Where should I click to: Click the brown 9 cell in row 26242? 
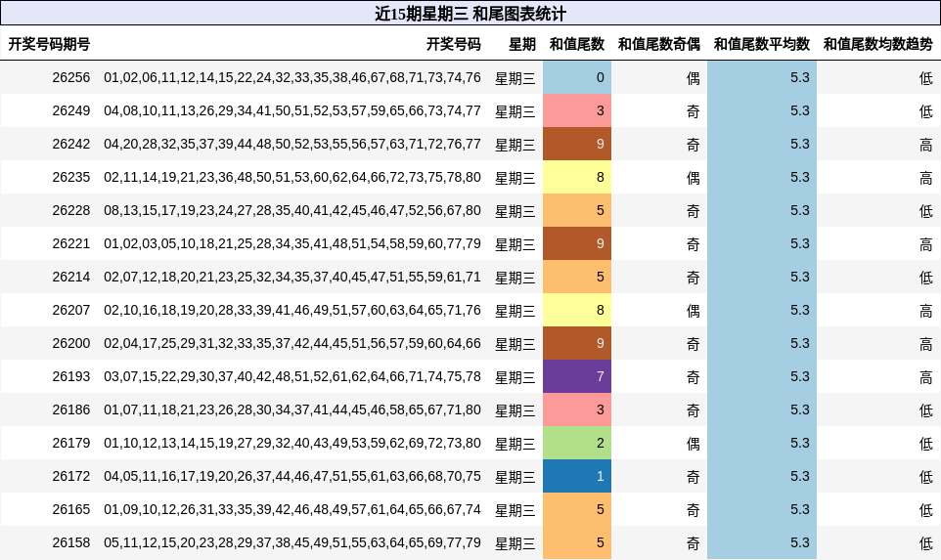577,144
